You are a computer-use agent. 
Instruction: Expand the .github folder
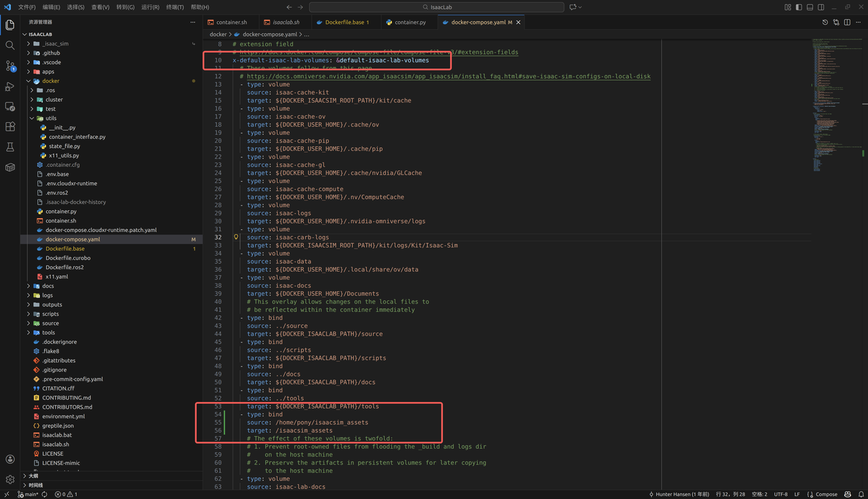[111, 53]
